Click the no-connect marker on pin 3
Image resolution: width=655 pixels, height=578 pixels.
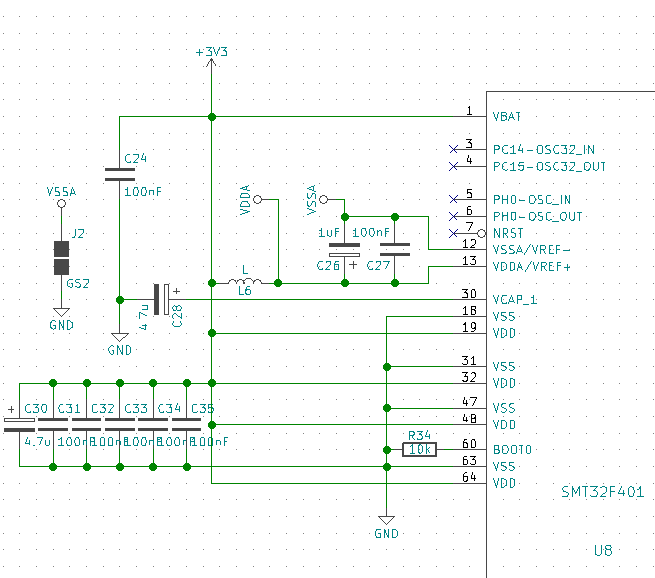(x=453, y=149)
